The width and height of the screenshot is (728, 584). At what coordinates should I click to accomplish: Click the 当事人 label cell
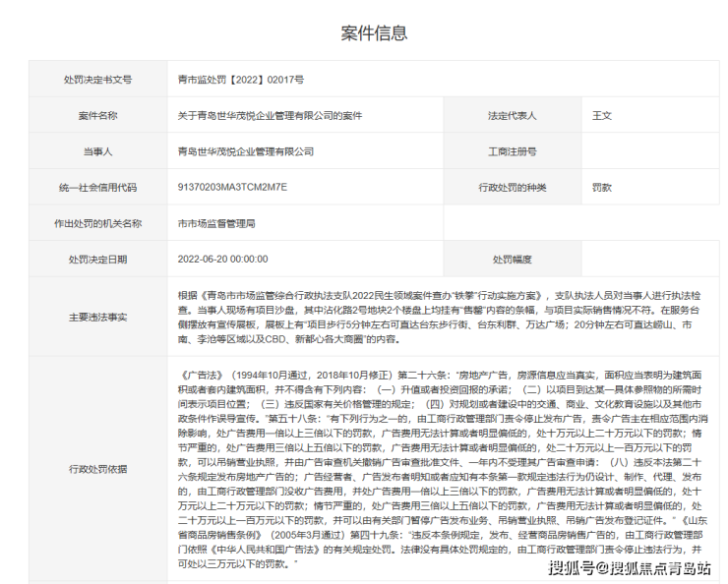pos(97,151)
